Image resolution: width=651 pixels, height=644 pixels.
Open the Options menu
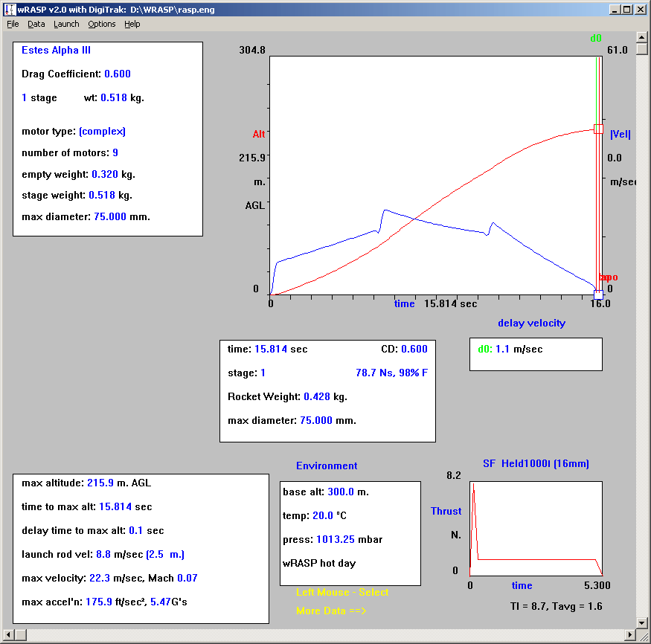point(102,24)
